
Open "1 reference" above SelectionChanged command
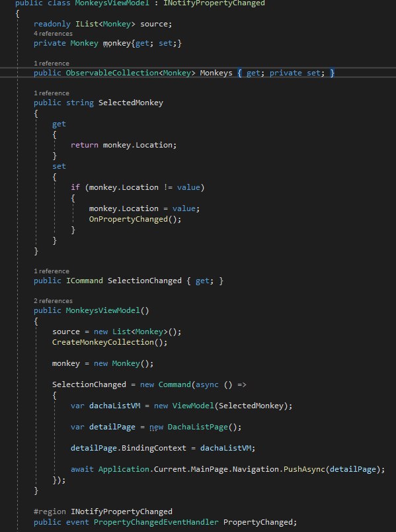51,271
